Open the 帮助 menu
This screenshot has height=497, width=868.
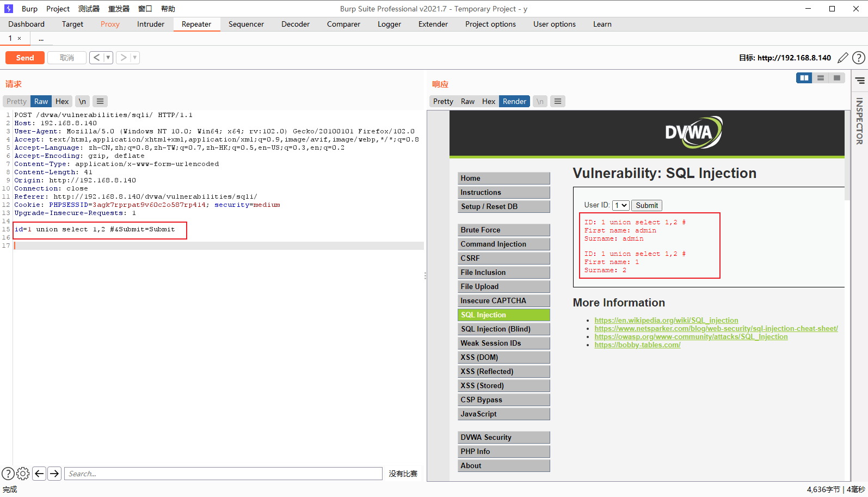coord(168,9)
